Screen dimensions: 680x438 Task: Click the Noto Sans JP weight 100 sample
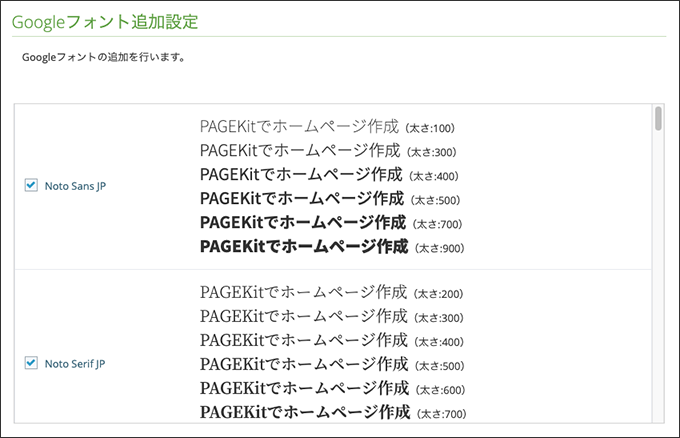[x=327, y=127]
